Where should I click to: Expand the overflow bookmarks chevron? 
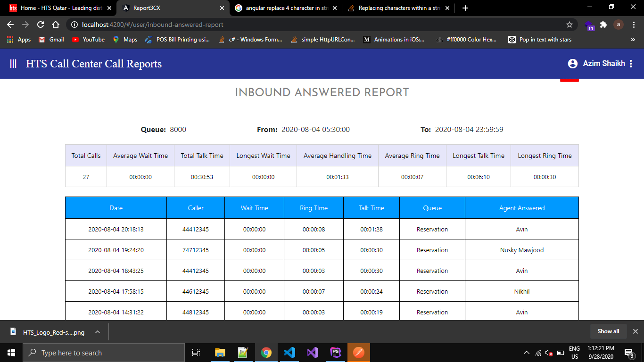coord(633,40)
